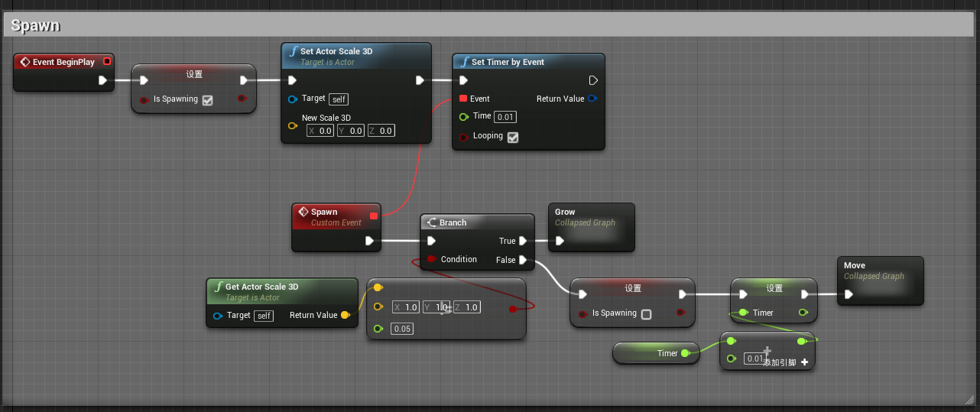Click the Return Value pin on Set Timer
Viewport: 980px width, 412px height.
(x=592, y=99)
